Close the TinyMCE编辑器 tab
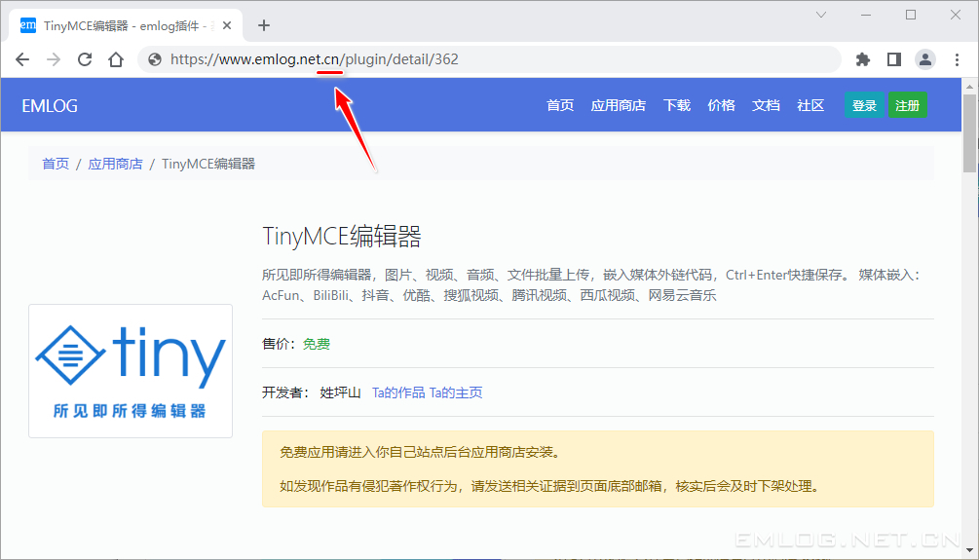The image size is (979, 560). click(227, 25)
